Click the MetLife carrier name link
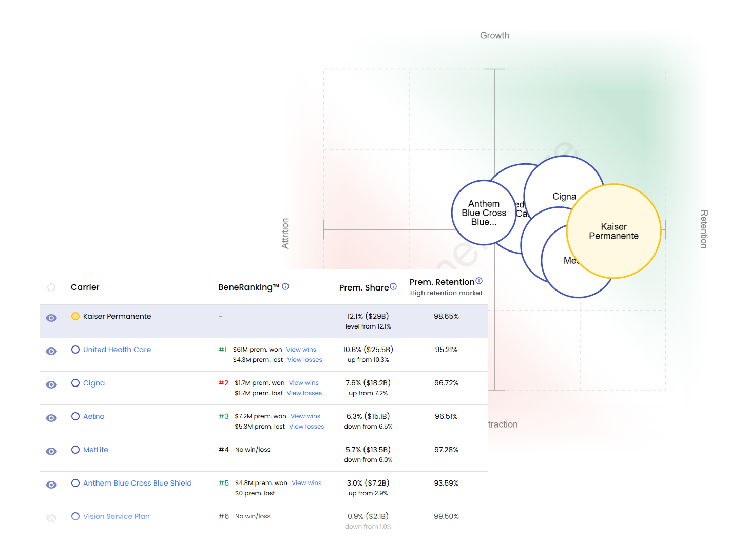 click(95, 450)
